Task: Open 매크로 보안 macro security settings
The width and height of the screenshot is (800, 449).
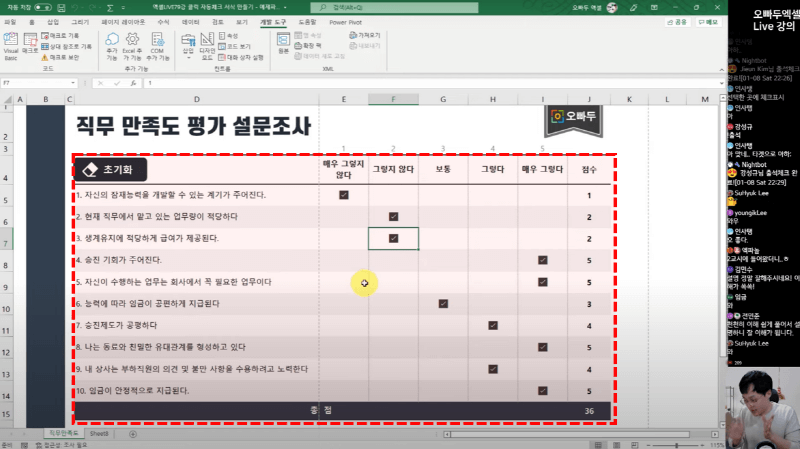Action: (60, 57)
